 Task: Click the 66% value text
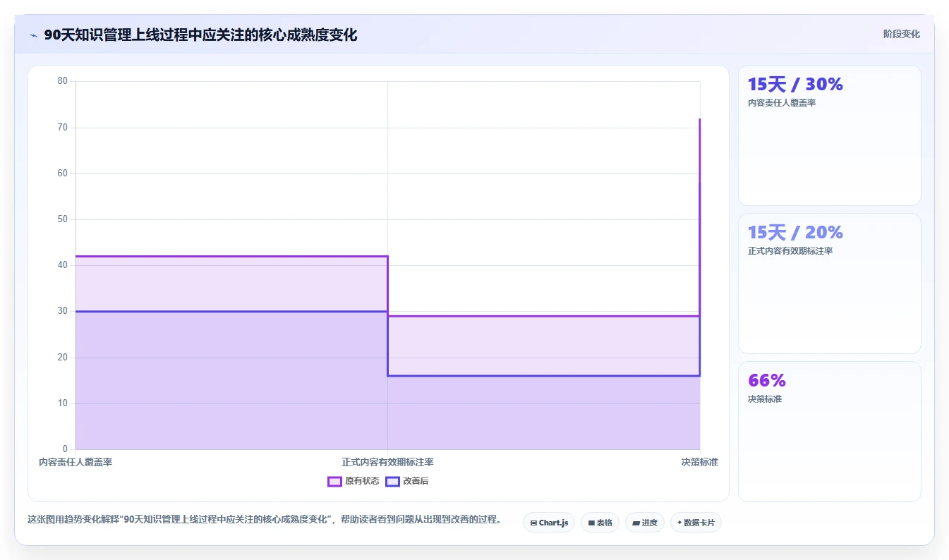pos(767,380)
